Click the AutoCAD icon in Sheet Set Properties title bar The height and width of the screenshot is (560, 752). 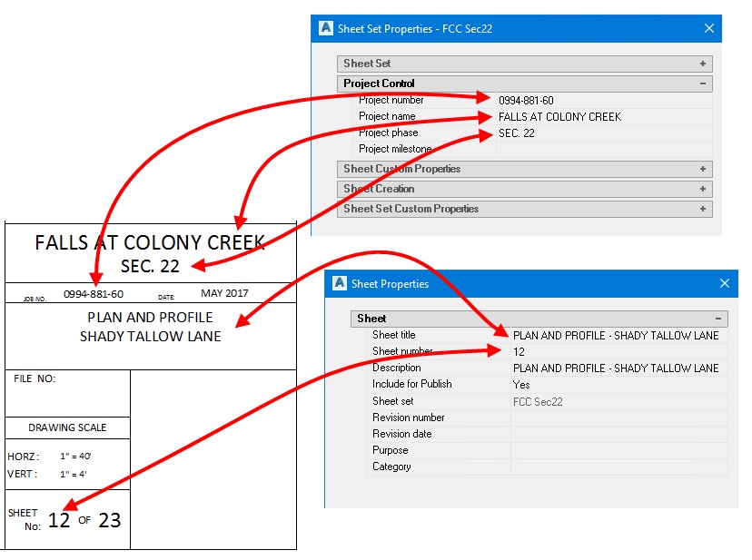(326, 28)
